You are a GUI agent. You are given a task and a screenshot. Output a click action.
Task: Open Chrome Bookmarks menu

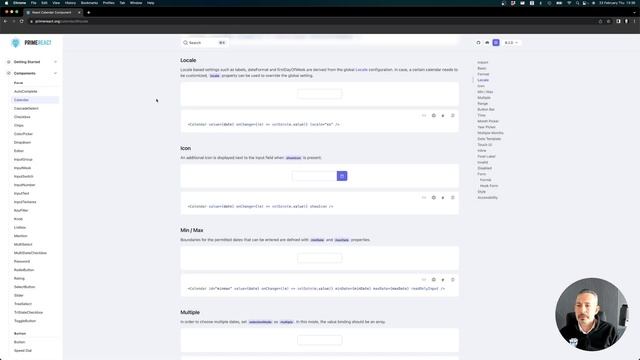tap(89, 3)
